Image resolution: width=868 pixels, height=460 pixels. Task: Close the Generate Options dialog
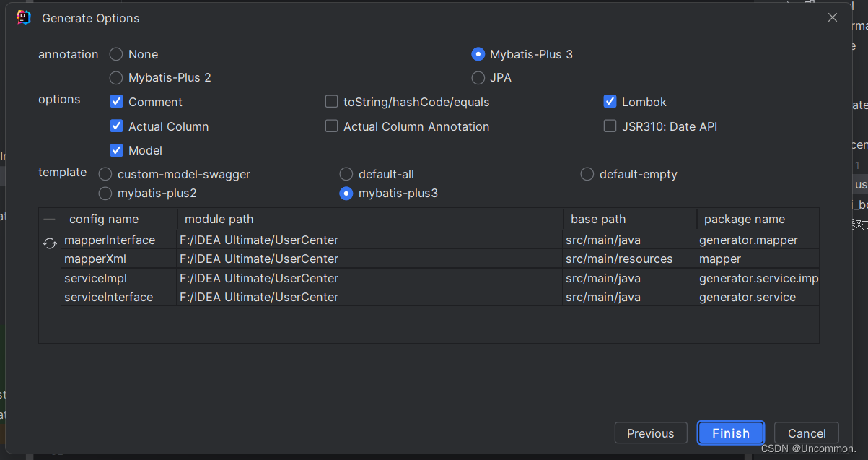pos(833,18)
